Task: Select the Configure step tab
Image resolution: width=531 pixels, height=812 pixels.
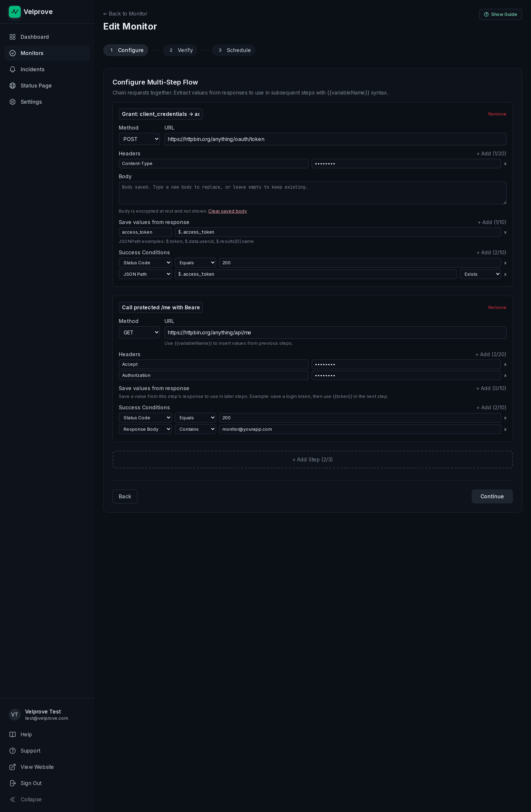Action: 126,50
